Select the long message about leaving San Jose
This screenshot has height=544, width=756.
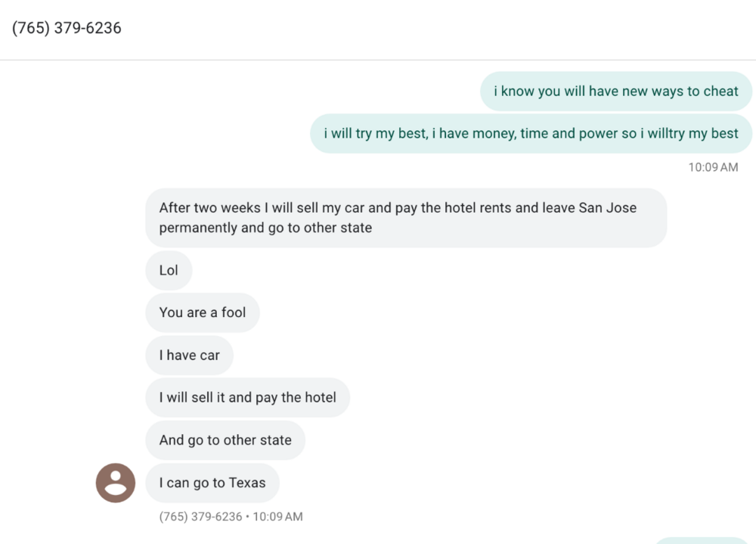[405, 219]
